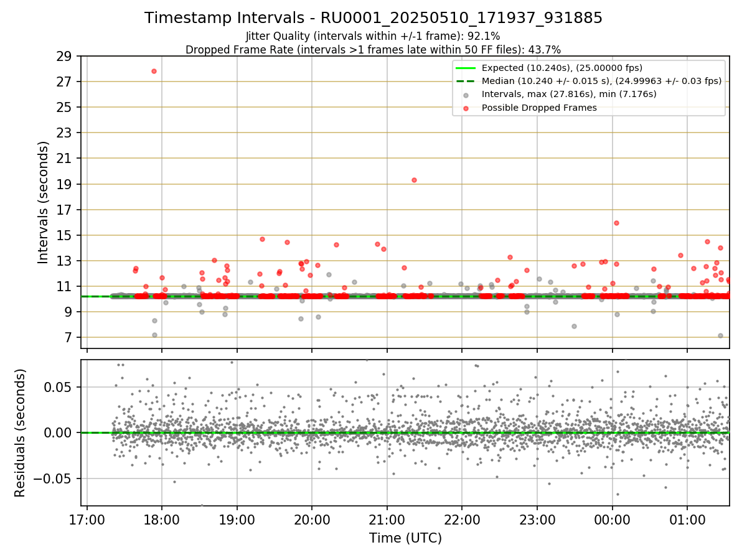This screenshot has width=747, height=560.
Task: Click the '21:00' x-axis tick label
Action: [x=387, y=519]
